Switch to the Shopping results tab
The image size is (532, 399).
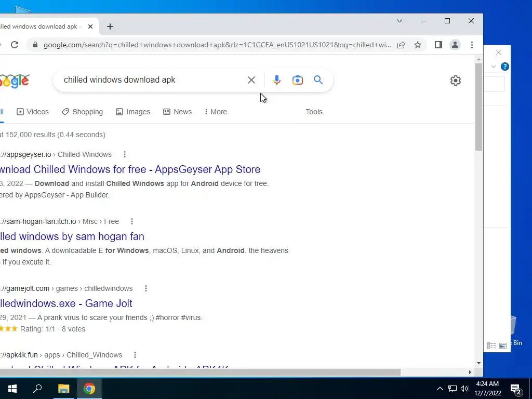point(83,112)
